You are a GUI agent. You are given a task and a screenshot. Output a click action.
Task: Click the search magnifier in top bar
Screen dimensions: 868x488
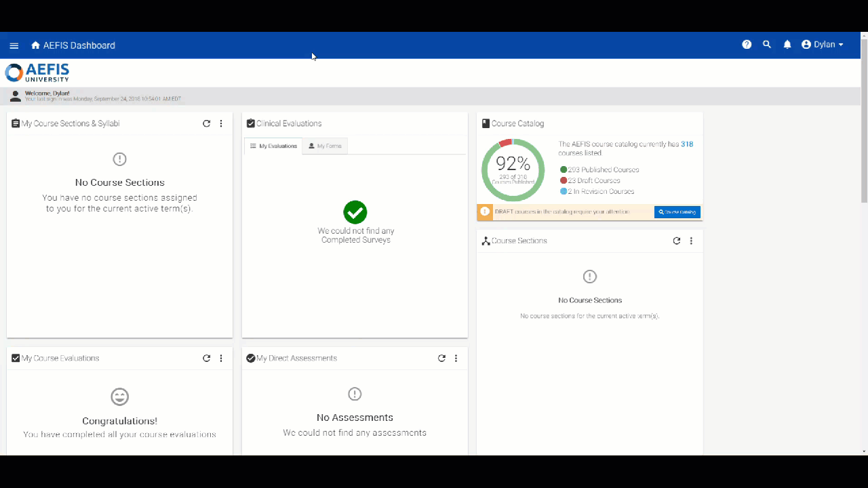pos(767,45)
